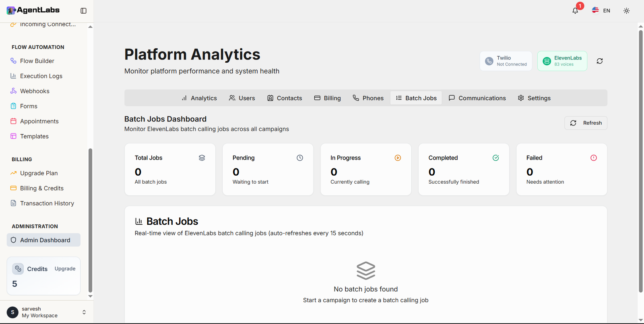Switch to the Billing tab
Screen dimensions: 644x324
point(327,98)
